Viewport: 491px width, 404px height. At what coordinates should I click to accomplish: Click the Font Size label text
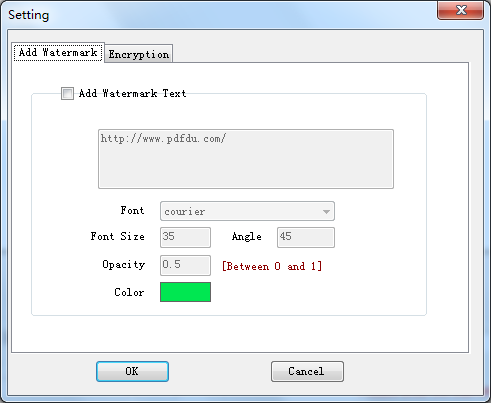118,236
